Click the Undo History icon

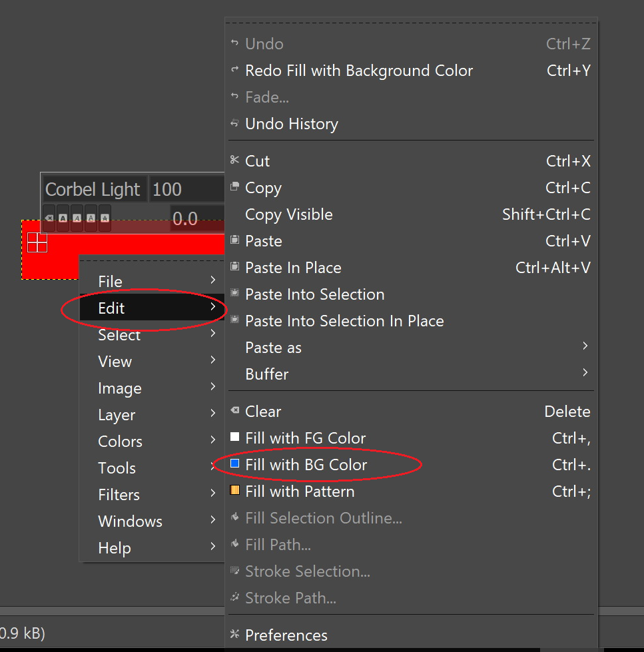coord(234,123)
